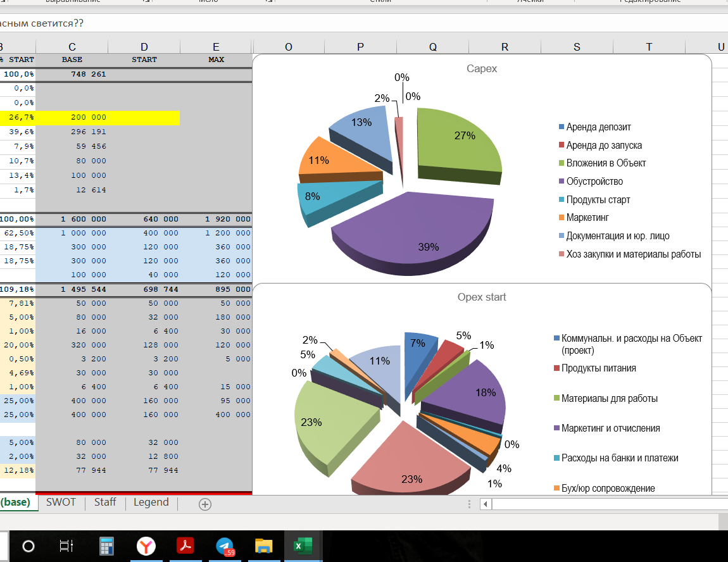Open Cortana search circle in taskbar
The image size is (728, 562).
coord(28,546)
